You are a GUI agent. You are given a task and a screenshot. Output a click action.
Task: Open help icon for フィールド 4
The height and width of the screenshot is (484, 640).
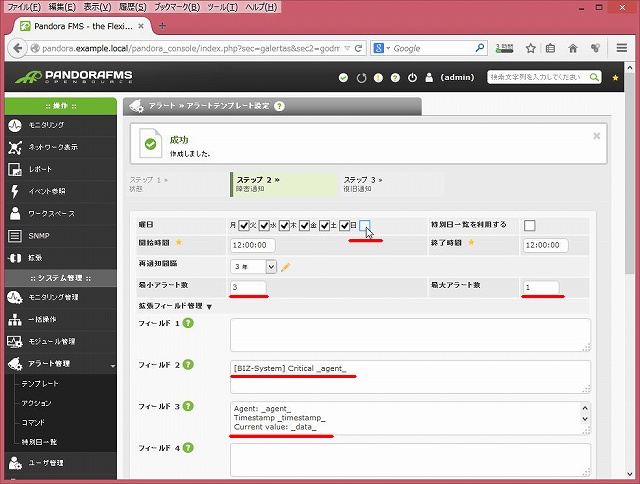[188, 448]
